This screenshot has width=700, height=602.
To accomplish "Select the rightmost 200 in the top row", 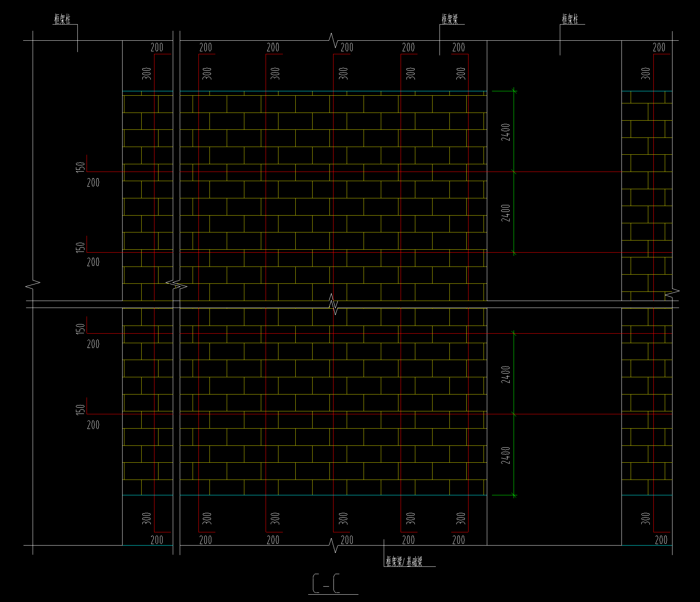I will [x=659, y=47].
